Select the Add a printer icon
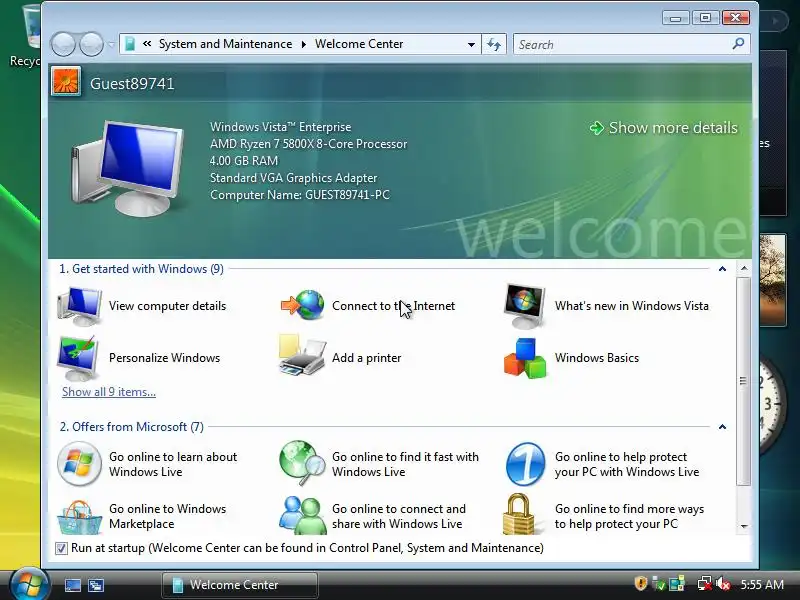 (302, 356)
